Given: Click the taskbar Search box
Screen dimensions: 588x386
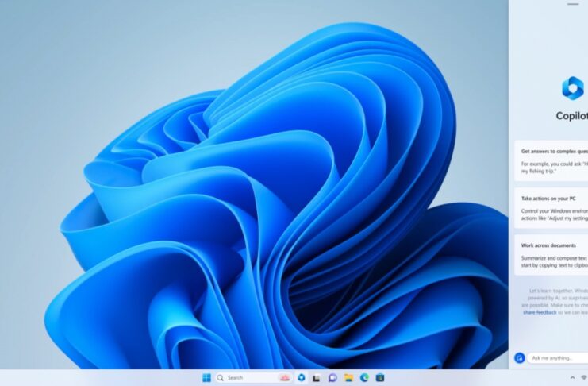Looking at the screenshot, I should [254, 378].
